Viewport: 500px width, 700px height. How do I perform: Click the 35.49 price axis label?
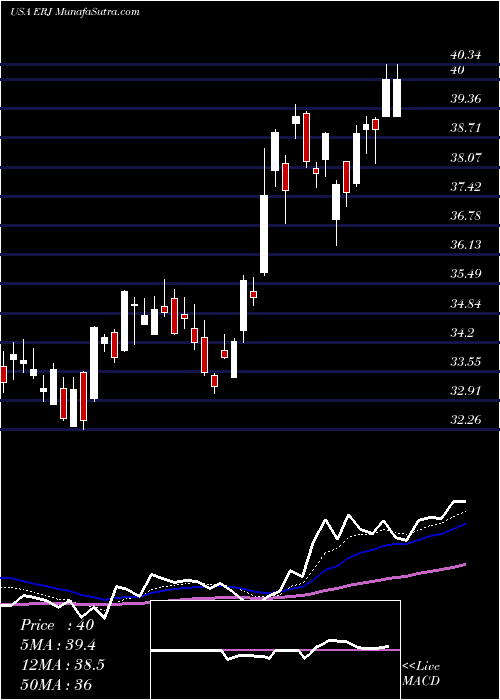click(466, 274)
